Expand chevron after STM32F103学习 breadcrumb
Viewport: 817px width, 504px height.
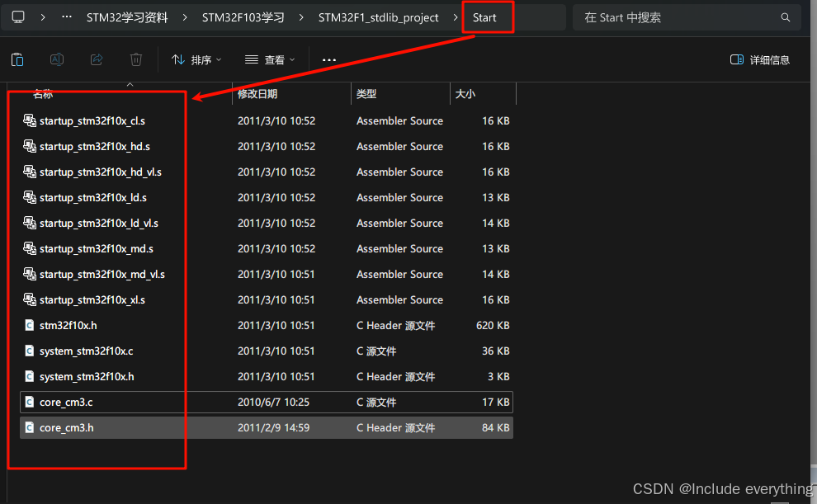point(301,17)
